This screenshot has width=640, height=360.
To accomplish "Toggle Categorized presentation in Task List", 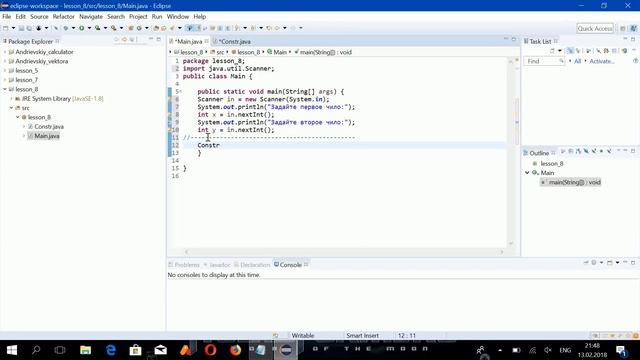I will pos(570,51).
